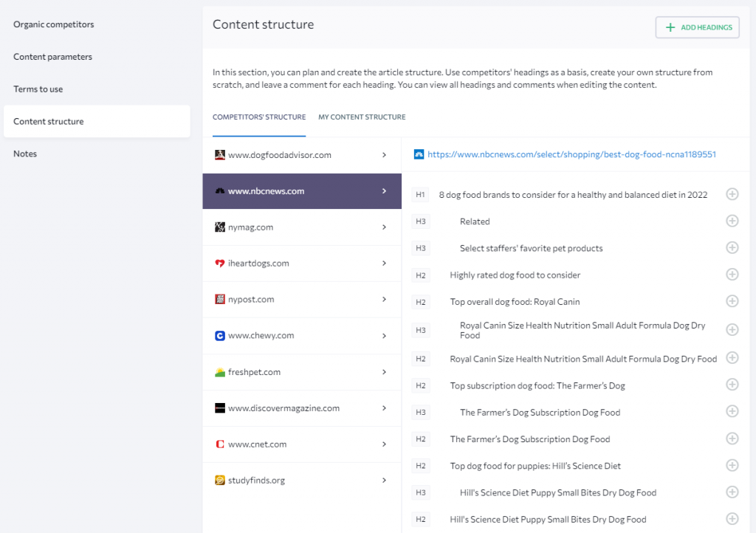Expand www.nbcnews.com chevron
This screenshot has height=533, width=756.
coord(384,191)
